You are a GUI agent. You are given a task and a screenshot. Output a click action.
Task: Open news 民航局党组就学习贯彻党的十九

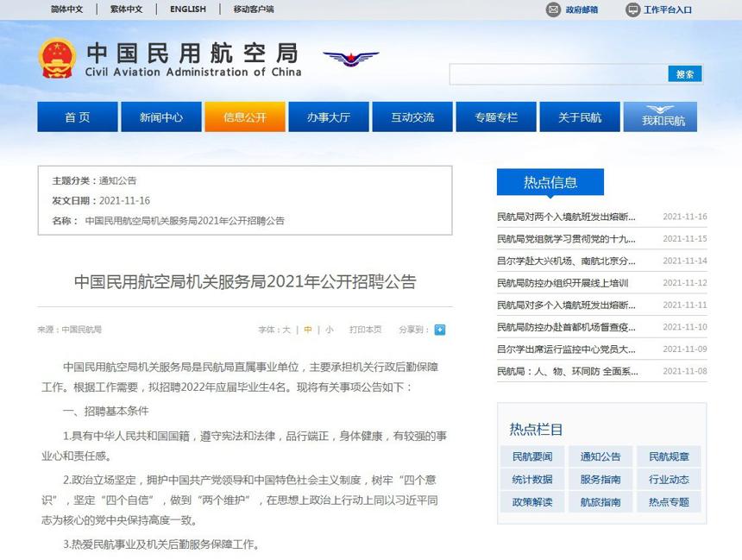[x=566, y=239]
